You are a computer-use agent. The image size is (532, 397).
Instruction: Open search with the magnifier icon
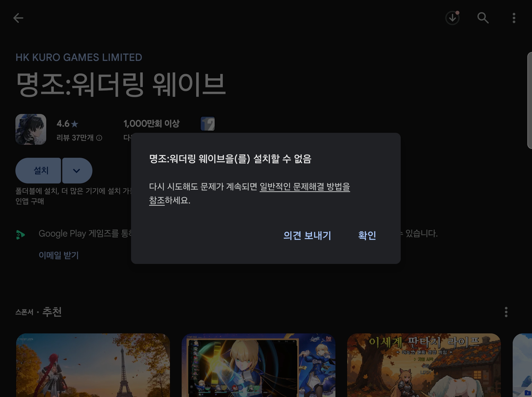point(483,18)
